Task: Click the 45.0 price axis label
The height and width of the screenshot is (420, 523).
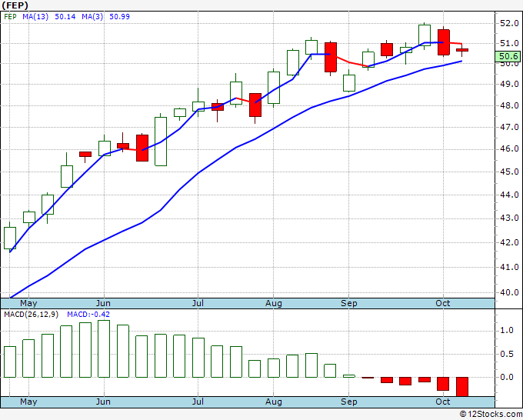Action: point(509,172)
